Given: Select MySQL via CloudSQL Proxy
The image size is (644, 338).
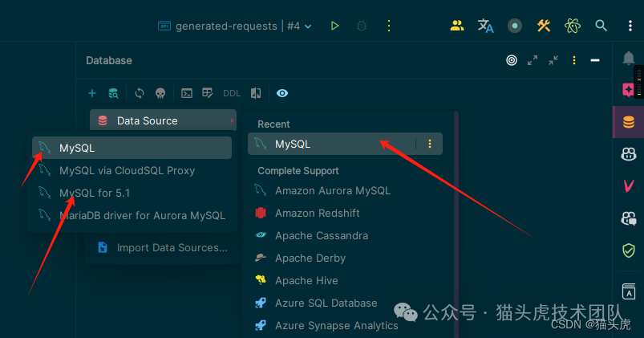Looking at the screenshot, I should (132, 170).
